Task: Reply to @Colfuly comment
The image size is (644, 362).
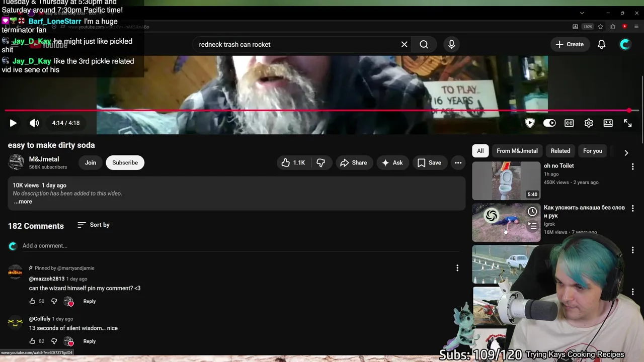Action: pyautogui.click(x=90, y=341)
